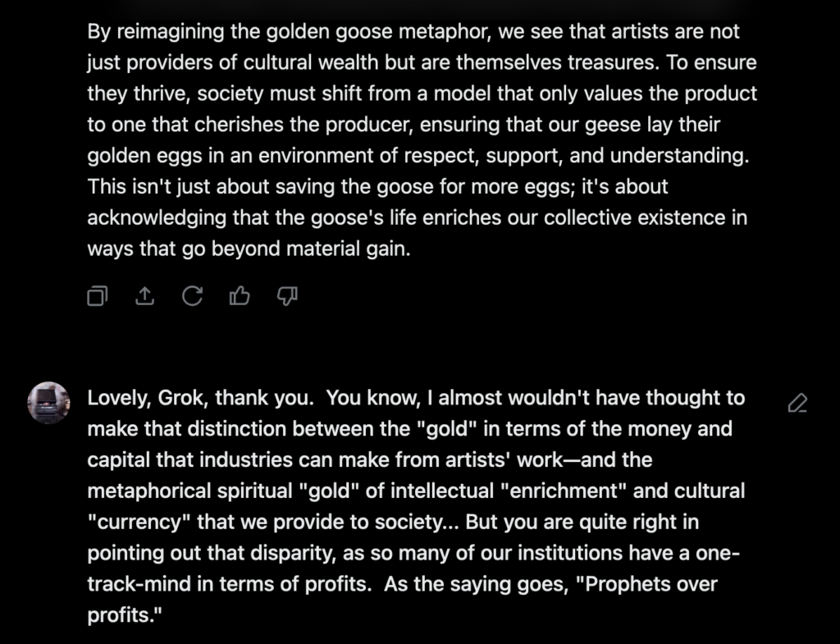Share the response using the upload icon
This screenshot has height=644, width=840.
pos(144,295)
